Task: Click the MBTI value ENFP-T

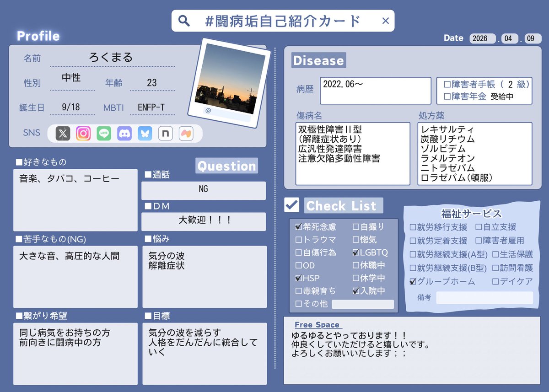Action: [151, 108]
